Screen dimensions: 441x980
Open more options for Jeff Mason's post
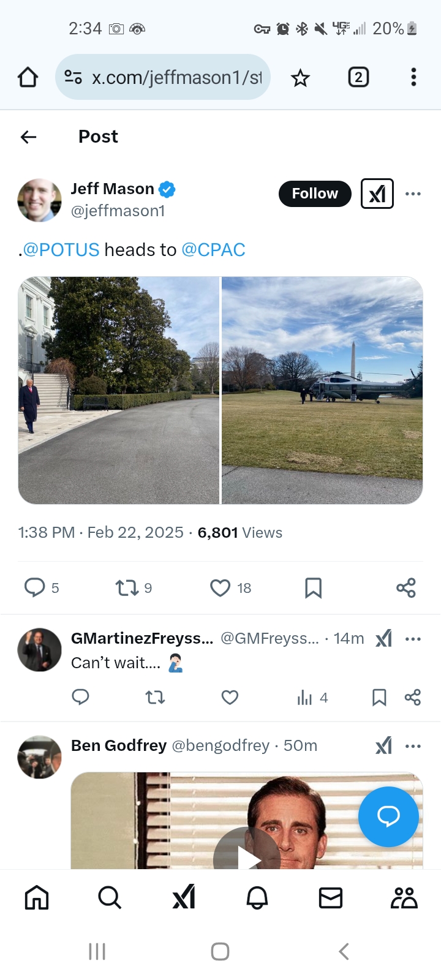tap(413, 194)
